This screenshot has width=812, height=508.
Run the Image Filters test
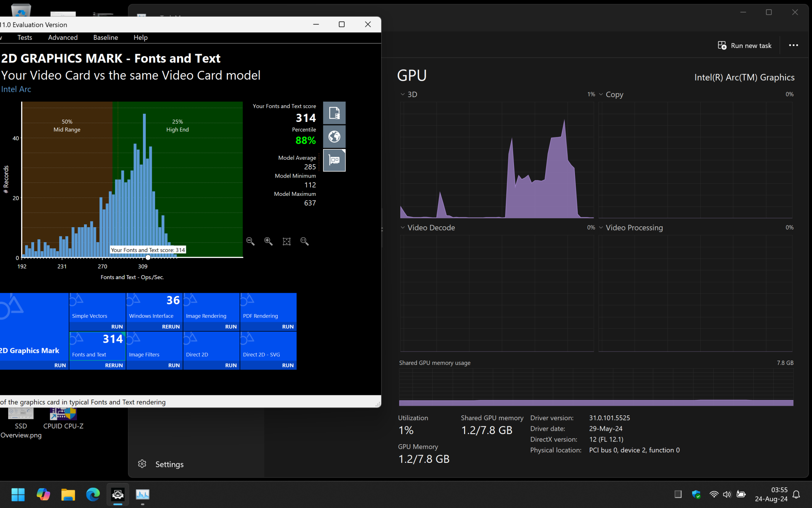pyautogui.click(x=174, y=365)
